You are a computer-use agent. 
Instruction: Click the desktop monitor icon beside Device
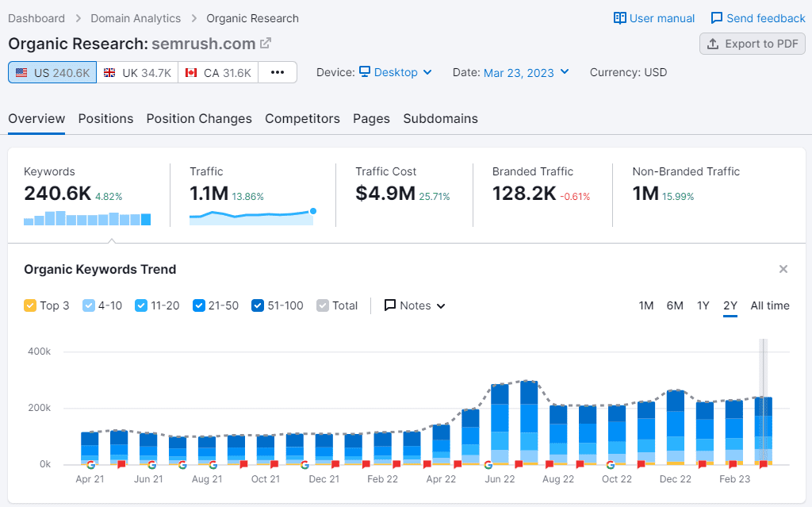[365, 71]
